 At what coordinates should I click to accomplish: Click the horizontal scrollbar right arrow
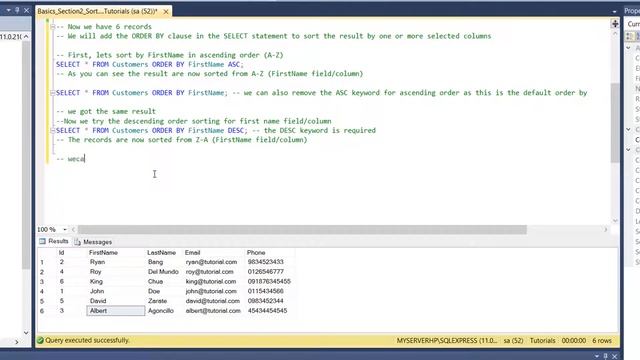coord(606,230)
